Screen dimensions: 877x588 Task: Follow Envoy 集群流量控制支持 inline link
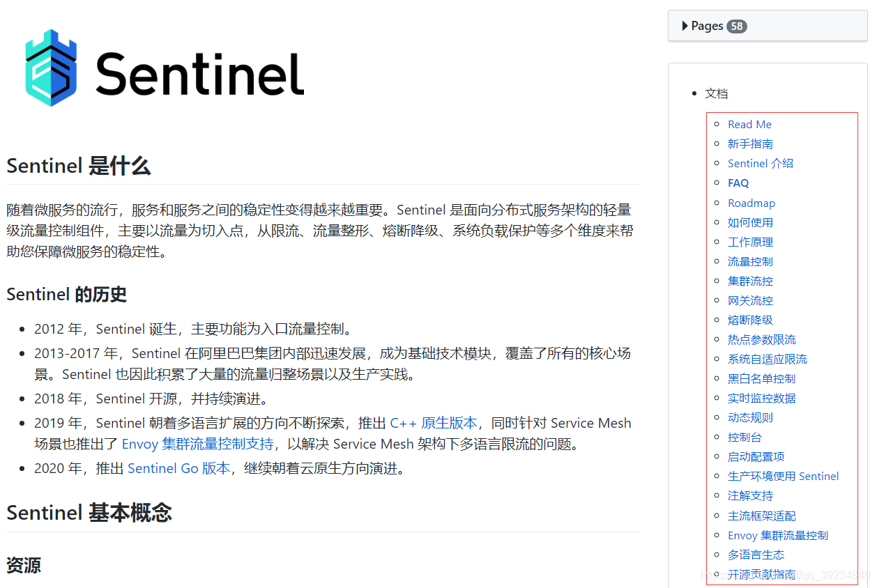(197, 444)
